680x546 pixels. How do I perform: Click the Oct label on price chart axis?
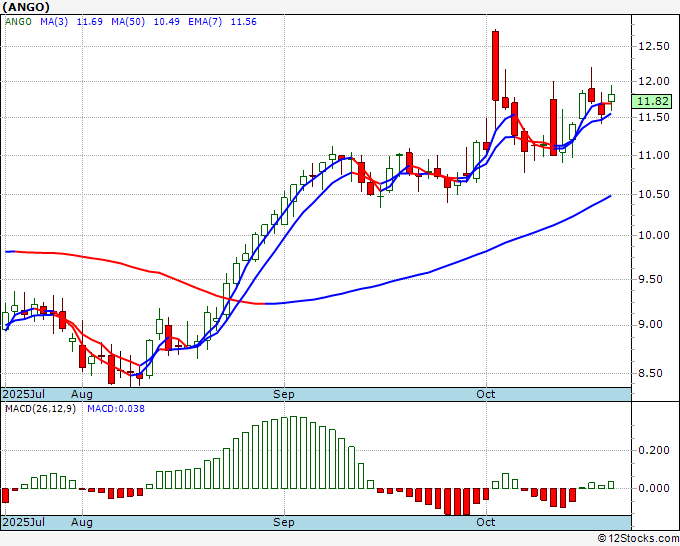point(486,394)
